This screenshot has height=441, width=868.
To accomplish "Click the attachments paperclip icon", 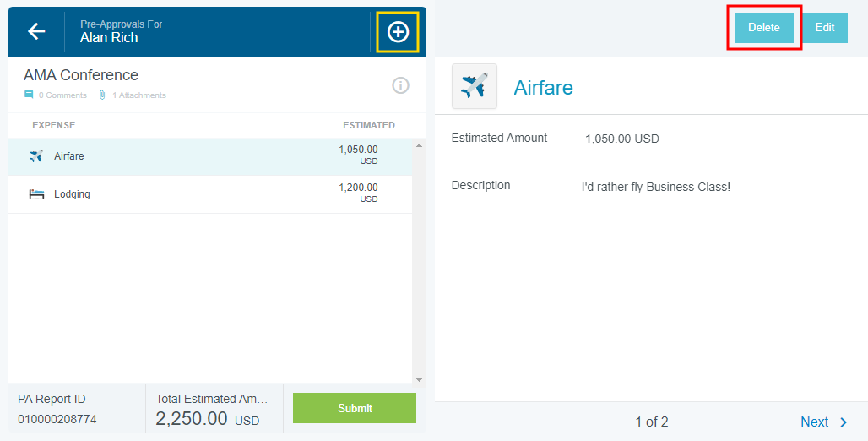I will pos(102,95).
